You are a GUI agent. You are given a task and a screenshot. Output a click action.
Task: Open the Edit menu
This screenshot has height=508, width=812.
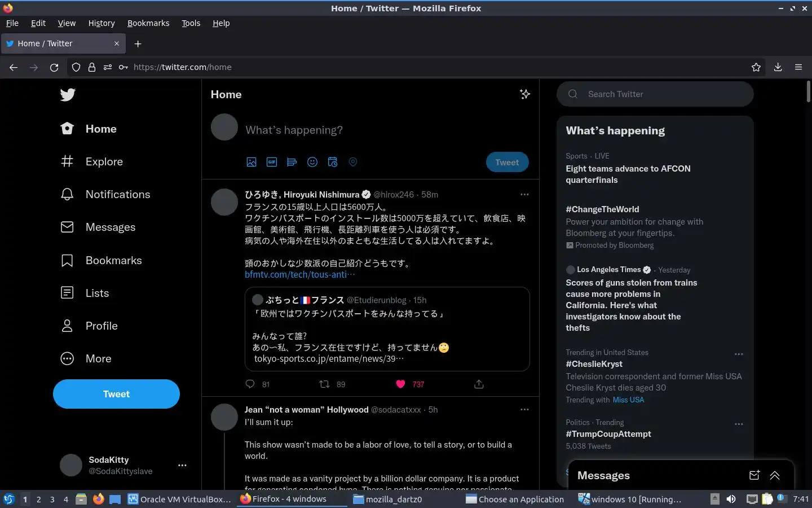tap(38, 23)
